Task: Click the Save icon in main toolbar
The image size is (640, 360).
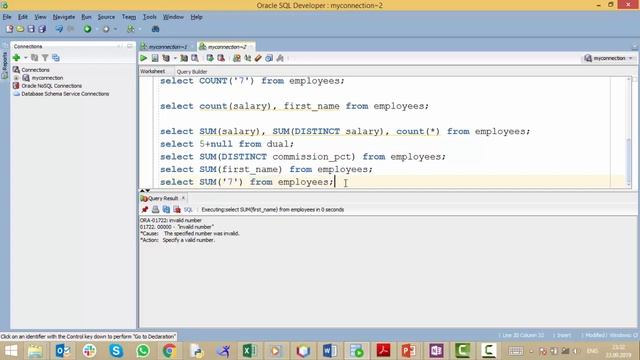Action: 31,29
